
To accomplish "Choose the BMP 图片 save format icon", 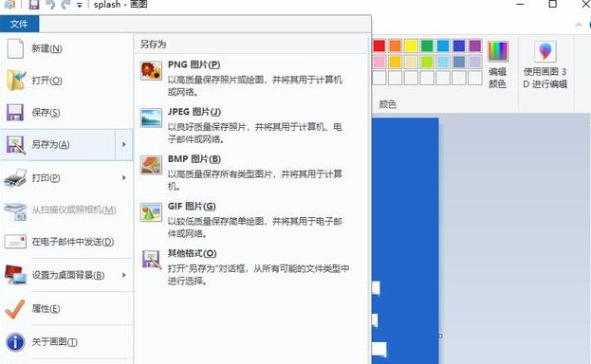I will [151, 165].
